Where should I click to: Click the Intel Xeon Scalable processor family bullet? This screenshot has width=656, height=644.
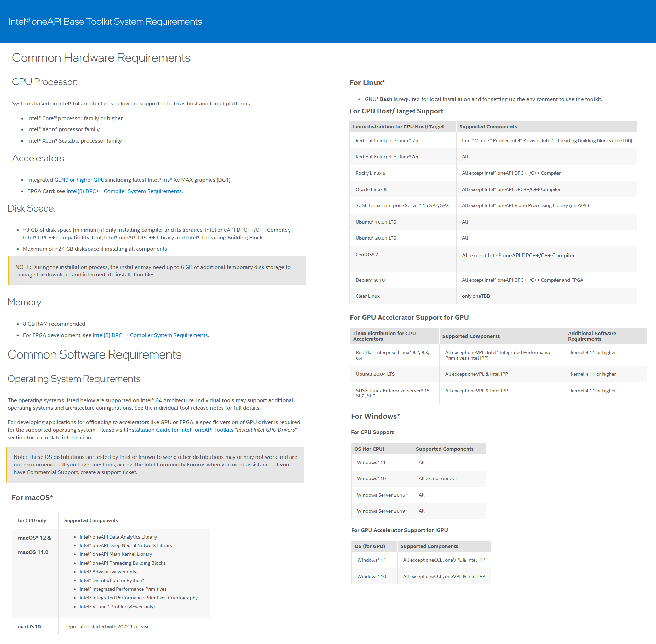click(x=74, y=140)
